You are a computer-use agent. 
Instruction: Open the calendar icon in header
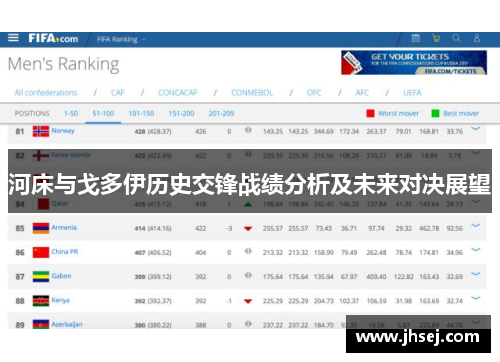point(416,38)
